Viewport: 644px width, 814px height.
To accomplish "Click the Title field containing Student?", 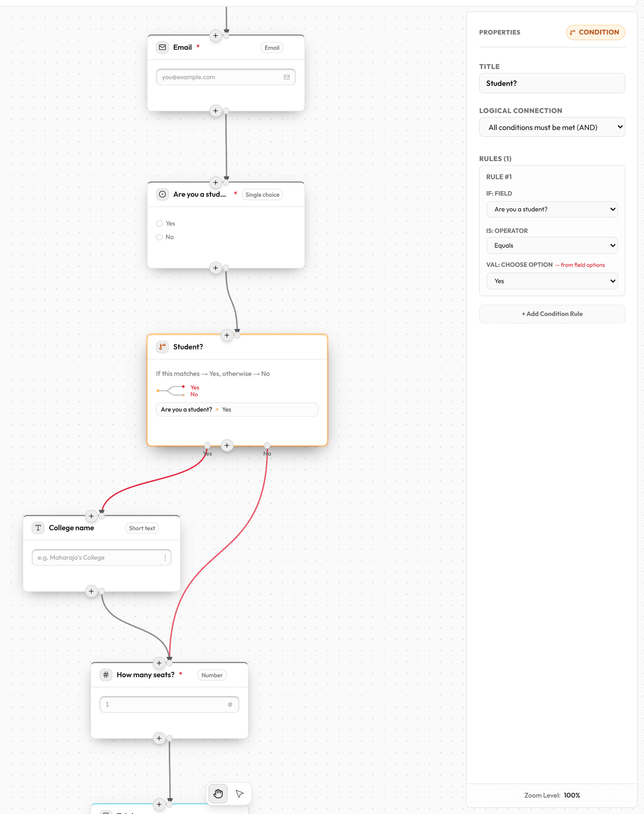I will (552, 83).
